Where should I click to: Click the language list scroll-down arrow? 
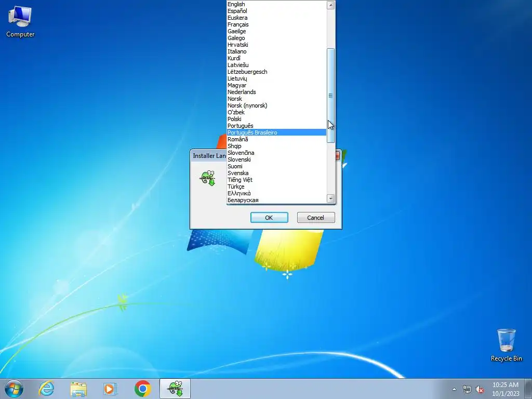(331, 198)
